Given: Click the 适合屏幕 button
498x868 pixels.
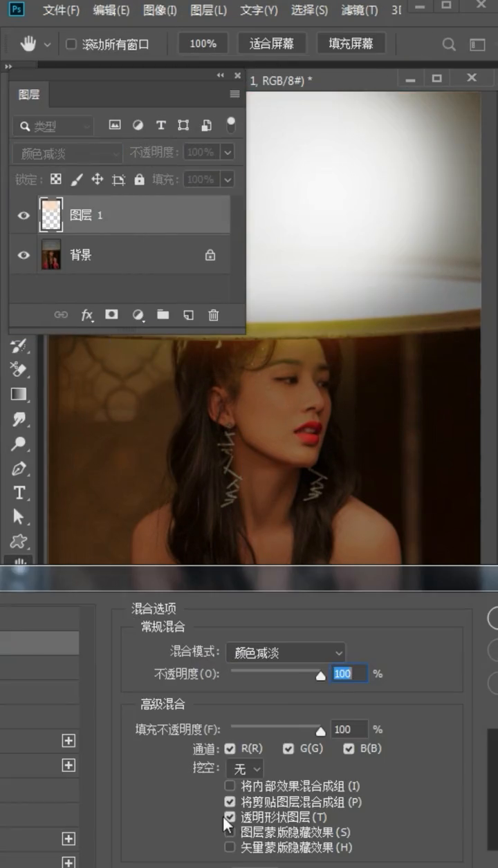Looking at the screenshot, I should click(x=273, y=44).
